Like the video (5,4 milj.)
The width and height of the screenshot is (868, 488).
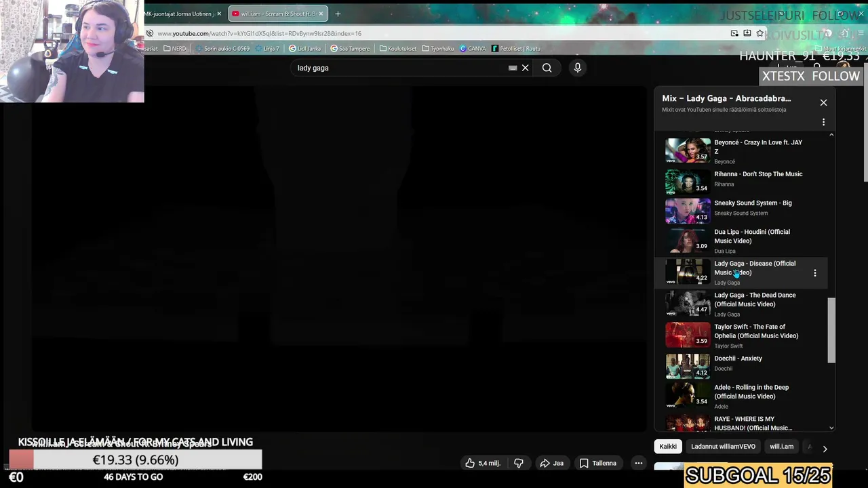pos(483,463)
